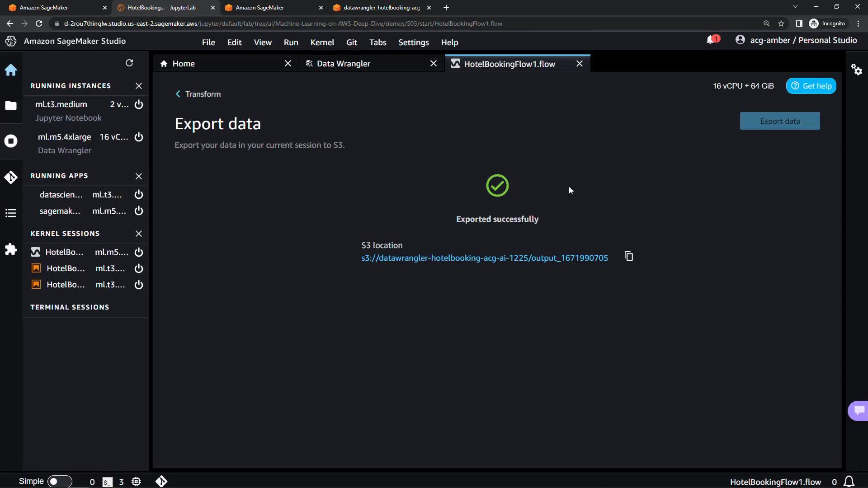Open the Git sidebar icon
Screen dimensions: 868x488
(x=11, y=177)
